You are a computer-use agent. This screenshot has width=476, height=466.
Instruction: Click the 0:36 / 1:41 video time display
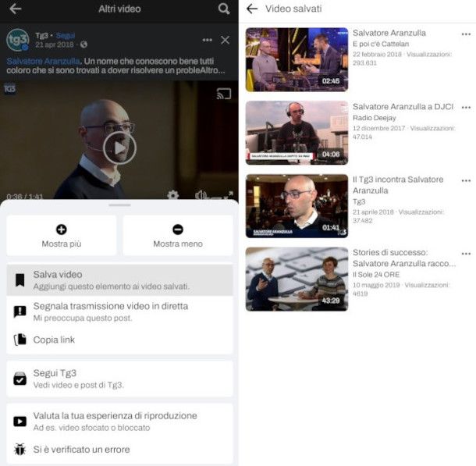[x=25, y=196]
